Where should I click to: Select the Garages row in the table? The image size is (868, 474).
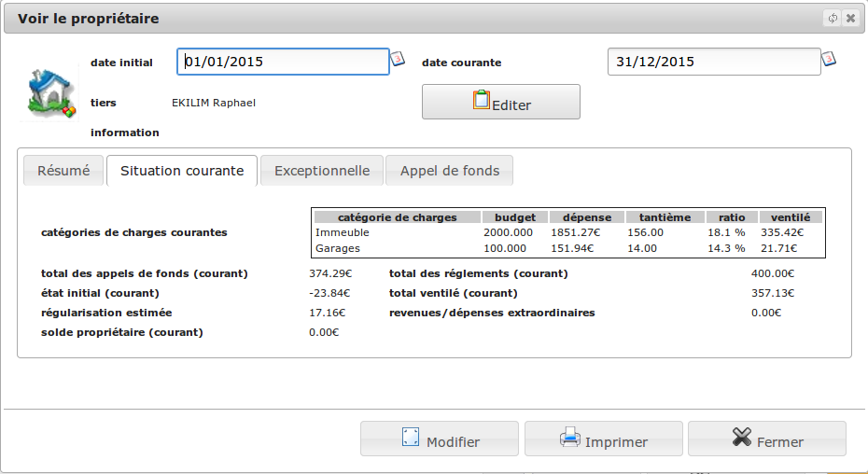(x=338, y=248)
